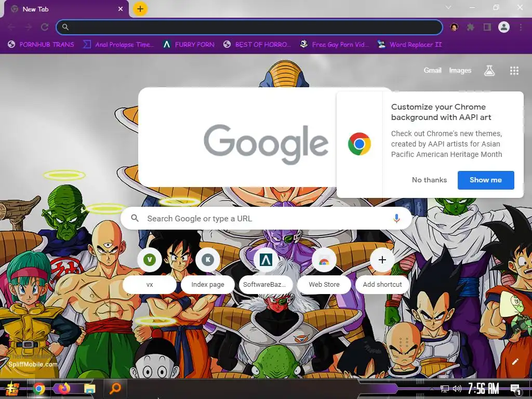Open the Extensions puzzle icon
Image resolution: width=532 pixels, height=399 pixels.
click(470, 27)
